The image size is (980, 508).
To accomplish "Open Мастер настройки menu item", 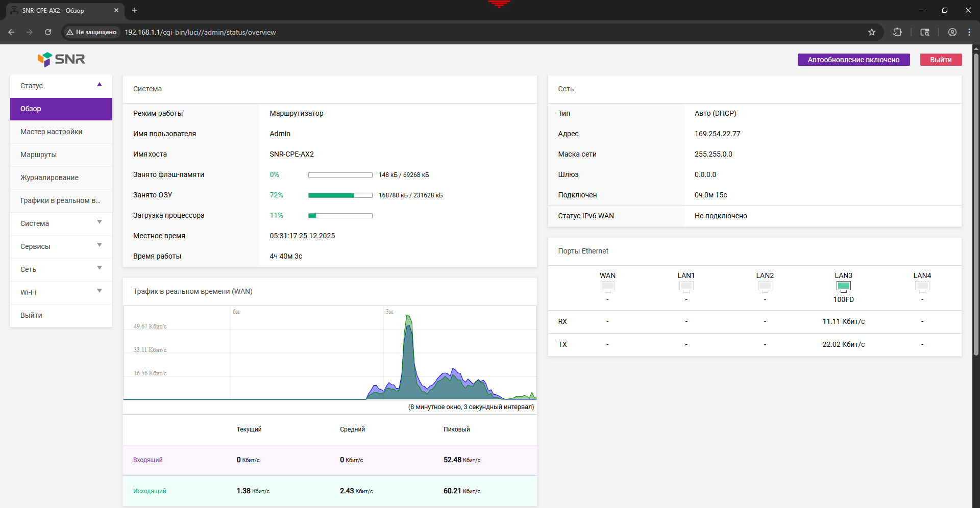I will (x=52, y=132).
